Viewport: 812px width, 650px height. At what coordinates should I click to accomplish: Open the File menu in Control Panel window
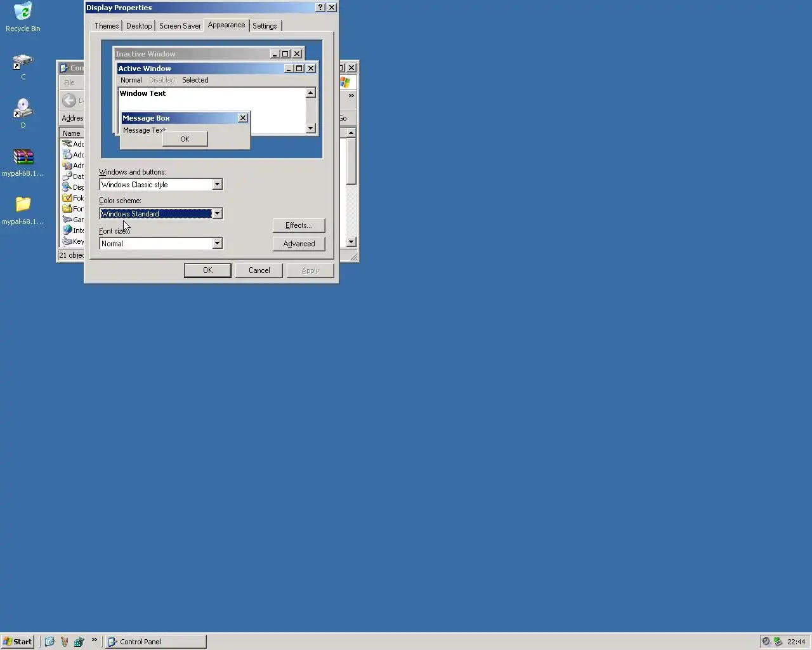69,83
